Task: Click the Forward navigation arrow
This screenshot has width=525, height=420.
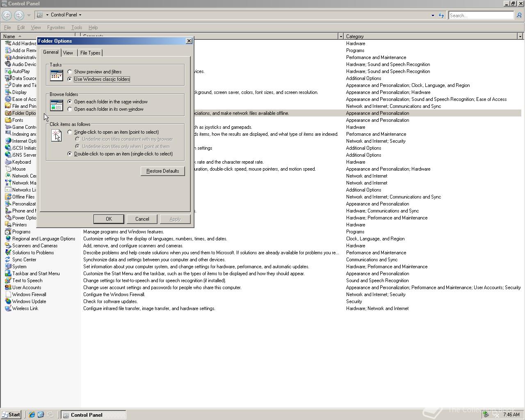Action: coord(19,15)
